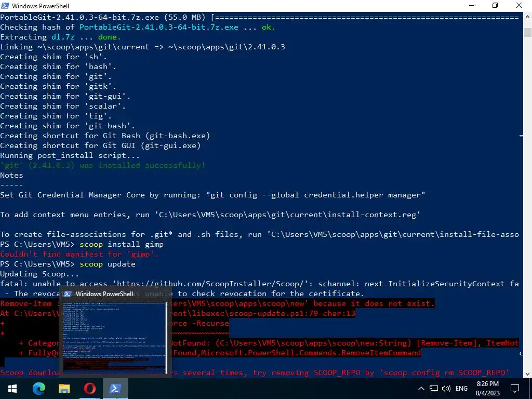The image size is (532, 399).
Task: Click "Creating shim for 'tig'" line
Action: pos(56,116)
